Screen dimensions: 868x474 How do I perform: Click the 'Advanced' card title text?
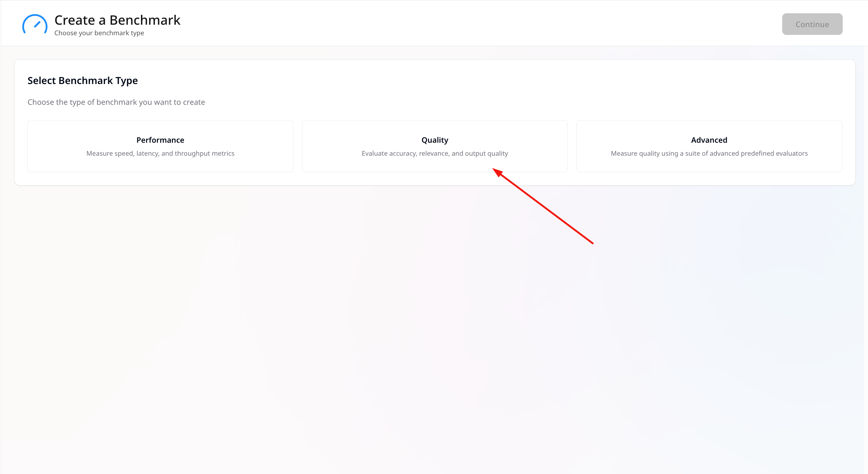pyautogui.click(x=709, y=140)
